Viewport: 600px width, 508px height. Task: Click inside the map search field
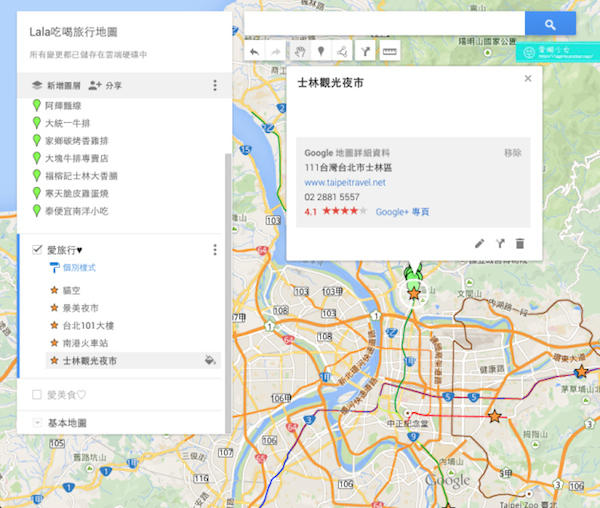385,23
